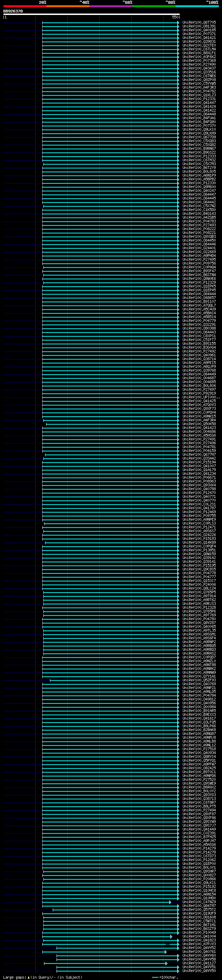Click the end position label 550
This screenshot has height=980, width=222.
point(175,17)
